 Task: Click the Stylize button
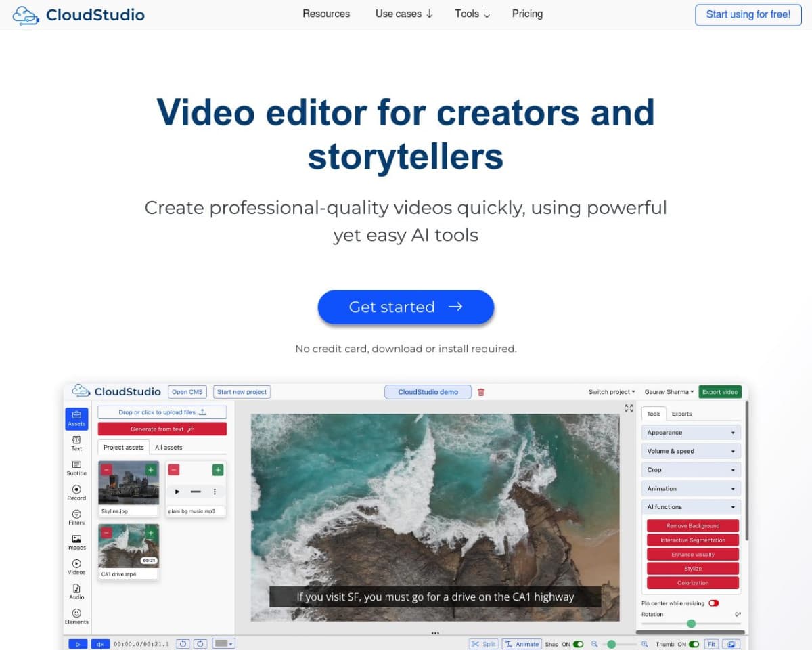point(693,569)
